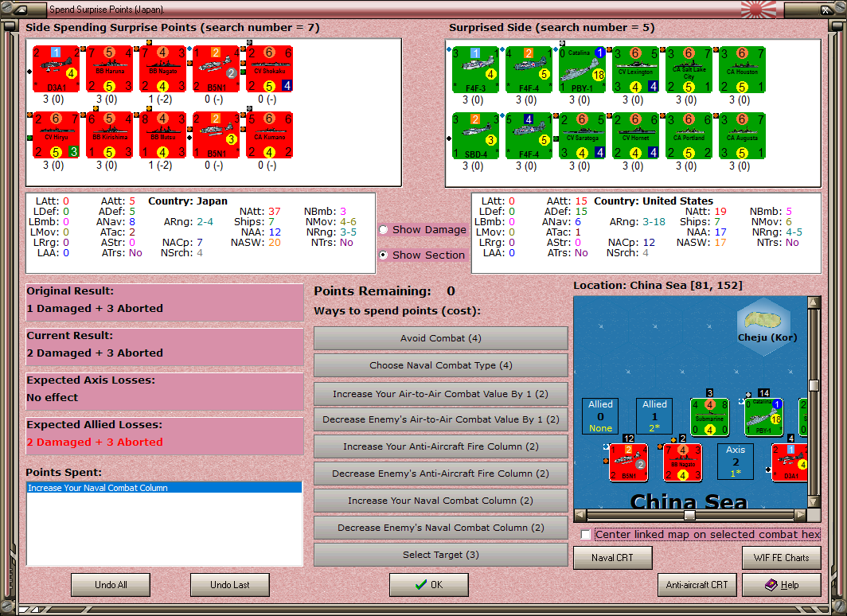This screenshot has width=847, height=616.
Task: Open the Help button
Action: pos(782,585)
